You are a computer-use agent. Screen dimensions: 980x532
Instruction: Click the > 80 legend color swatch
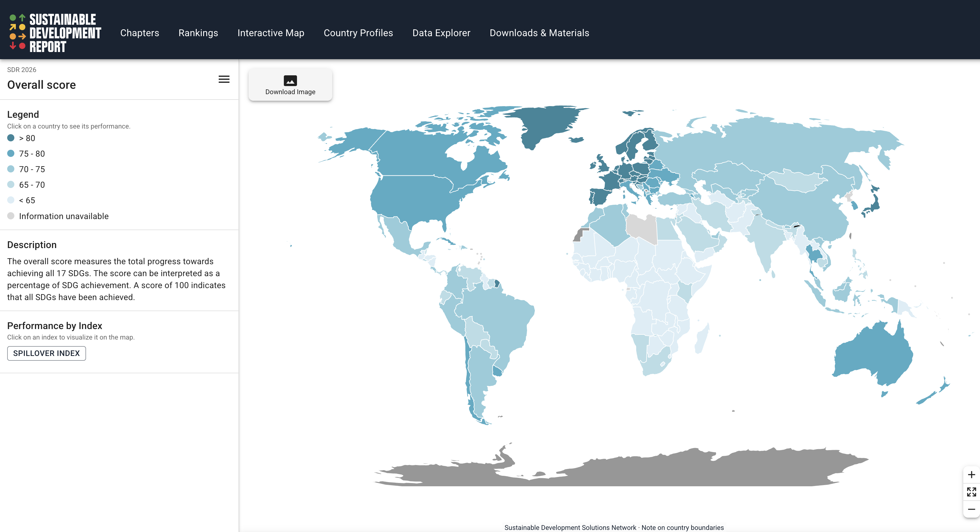(x=11, y=138)
